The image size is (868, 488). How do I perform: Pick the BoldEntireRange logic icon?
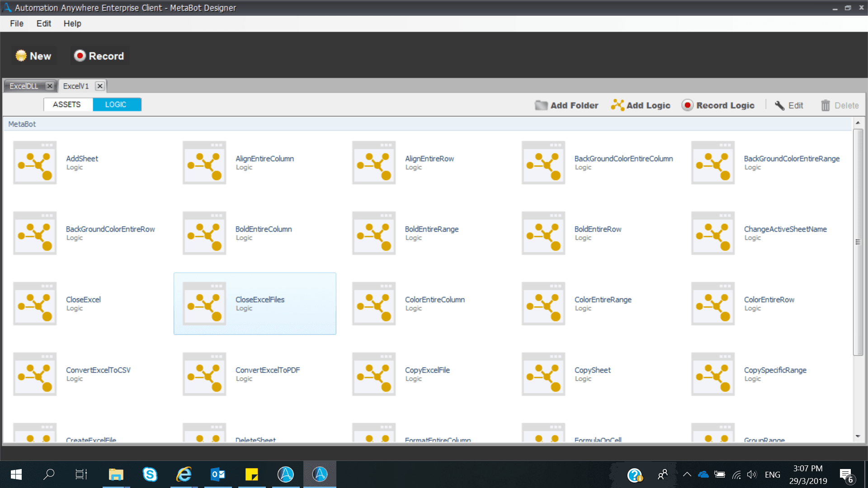tap(374, 233)
